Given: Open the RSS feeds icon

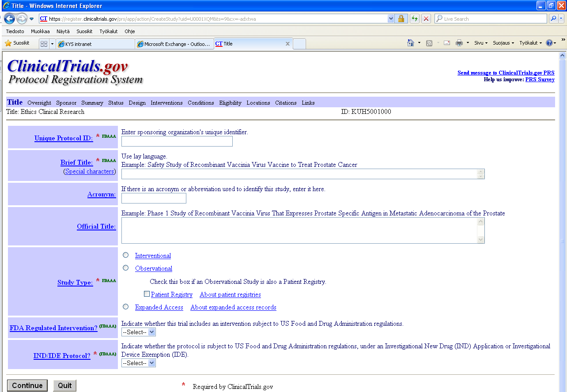Looking at the screenshot, I should [429, 43].
